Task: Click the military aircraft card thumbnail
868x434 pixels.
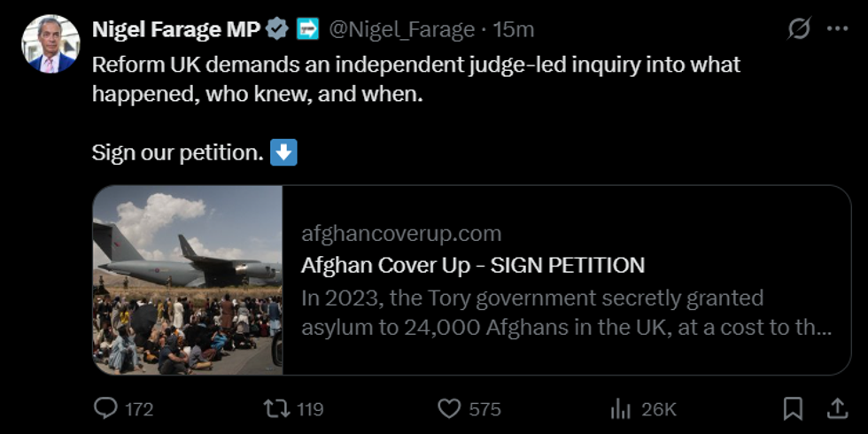Action: (188, 280)
